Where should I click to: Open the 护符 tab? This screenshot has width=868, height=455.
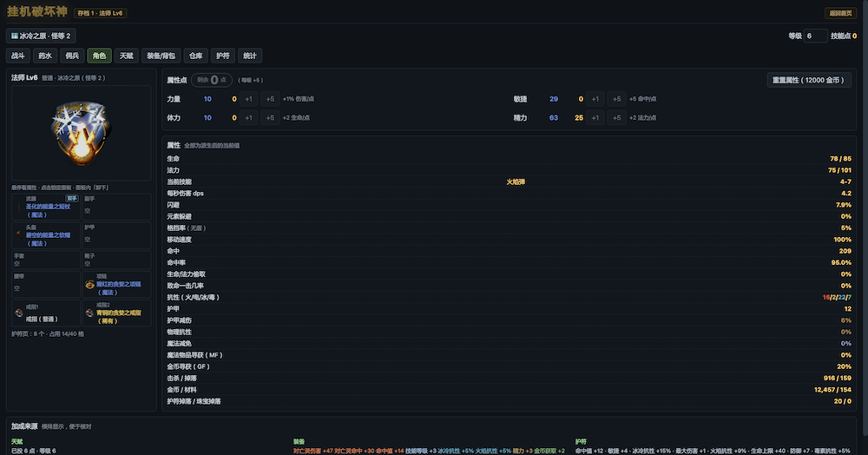pos(223,56)
